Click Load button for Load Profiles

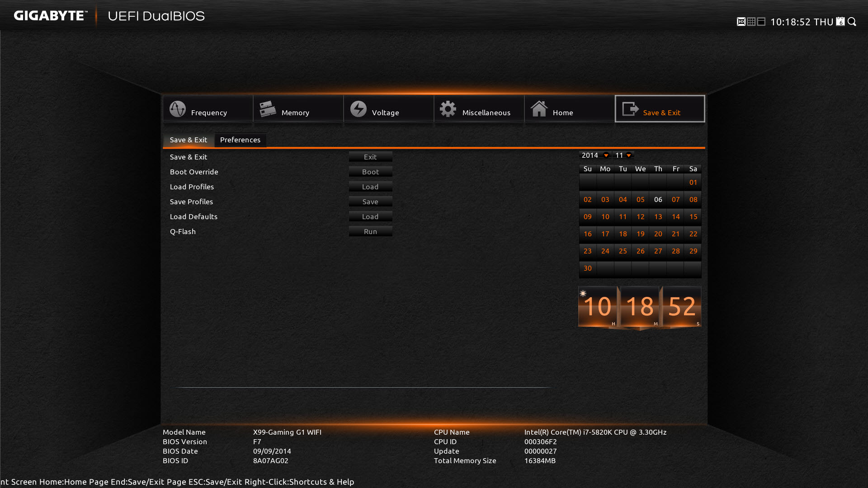point(370,187)
